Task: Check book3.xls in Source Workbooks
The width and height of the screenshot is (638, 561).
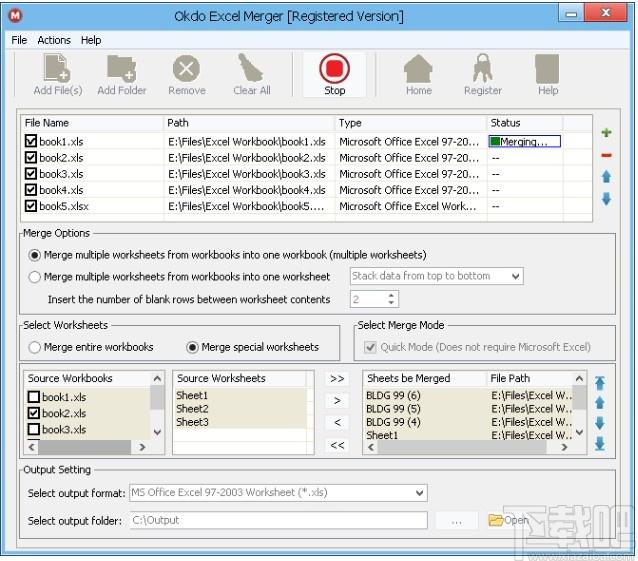Action: coord(34,429)
